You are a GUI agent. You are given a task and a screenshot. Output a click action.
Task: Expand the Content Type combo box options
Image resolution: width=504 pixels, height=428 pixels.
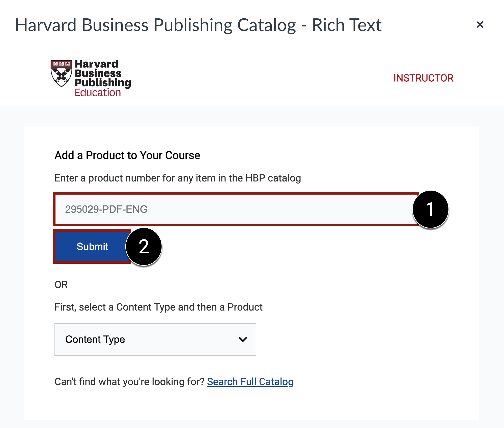click(x=155, y=339)
